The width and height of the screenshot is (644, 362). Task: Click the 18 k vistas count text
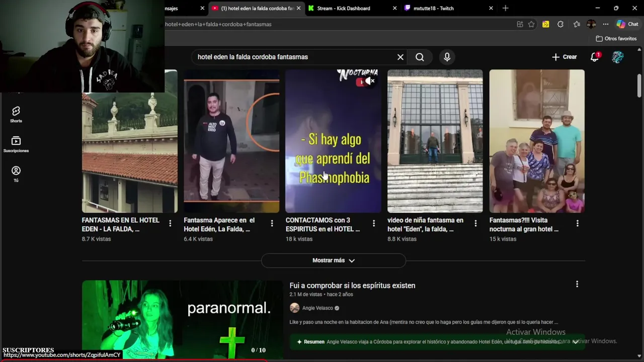299,239
